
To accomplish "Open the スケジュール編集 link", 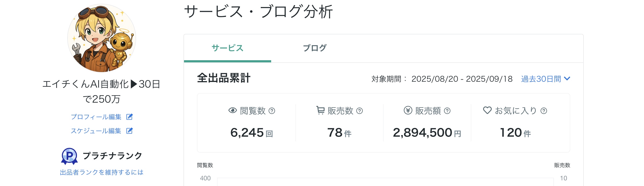I will click(x=96, y=131).
